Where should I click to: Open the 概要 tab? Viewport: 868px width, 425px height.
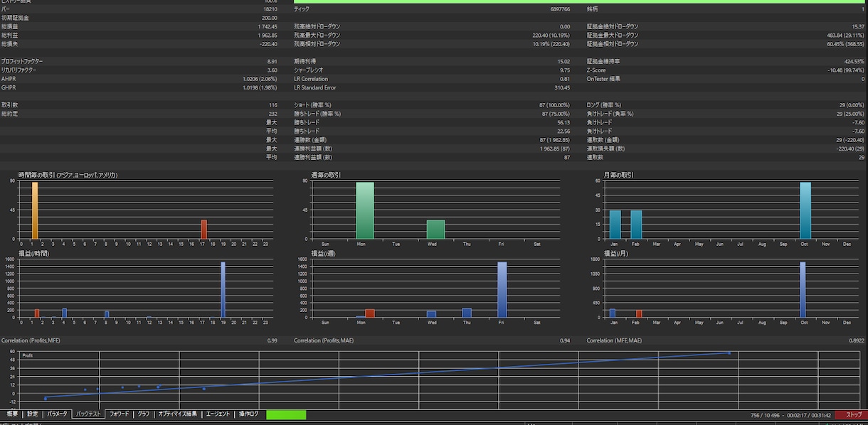(x=12, y=414)
